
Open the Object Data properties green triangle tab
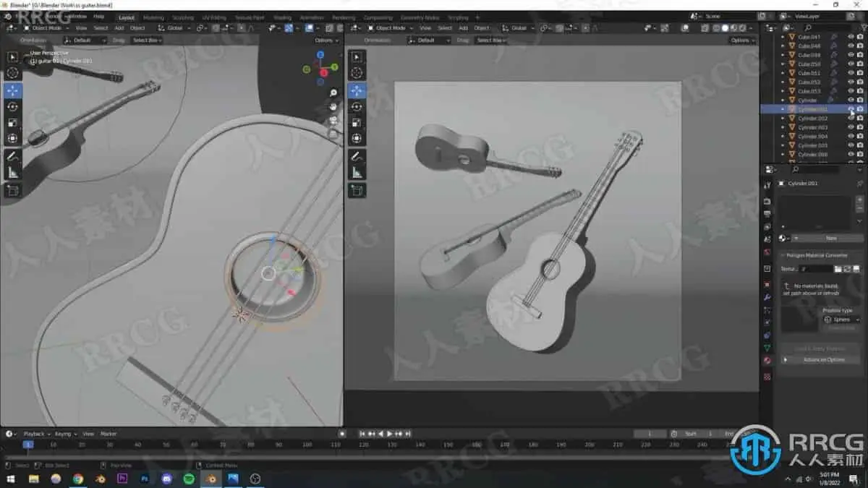[767, 348]
